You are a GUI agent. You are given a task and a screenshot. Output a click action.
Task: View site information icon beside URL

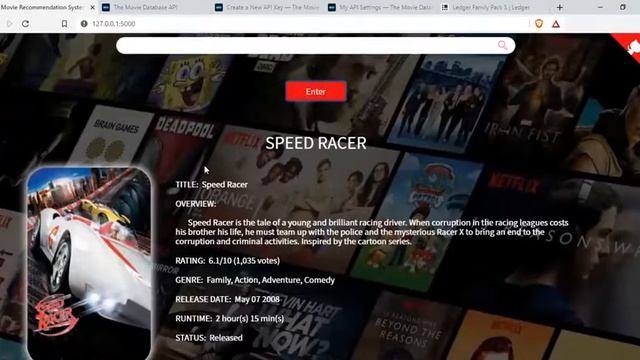(84, 24)
